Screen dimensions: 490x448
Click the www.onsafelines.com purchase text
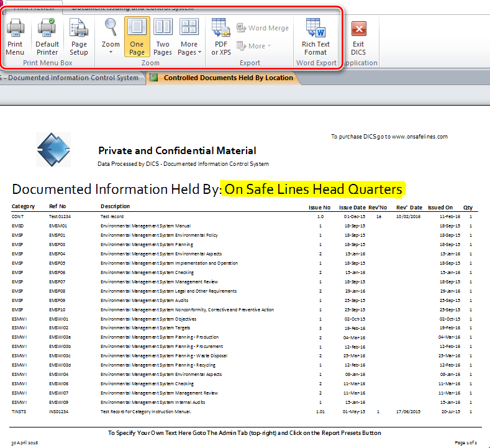point(389,137)
